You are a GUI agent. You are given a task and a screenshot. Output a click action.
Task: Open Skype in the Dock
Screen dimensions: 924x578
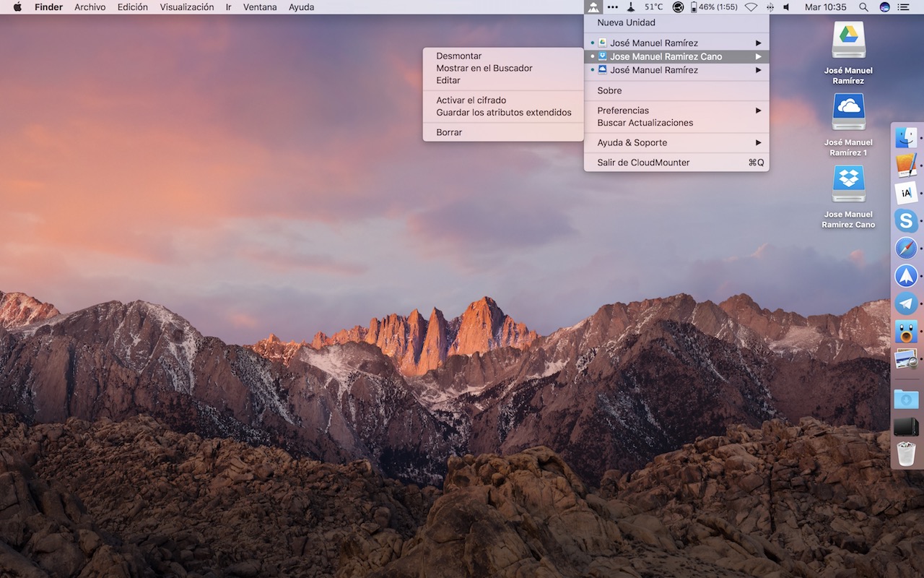point(906,220)
